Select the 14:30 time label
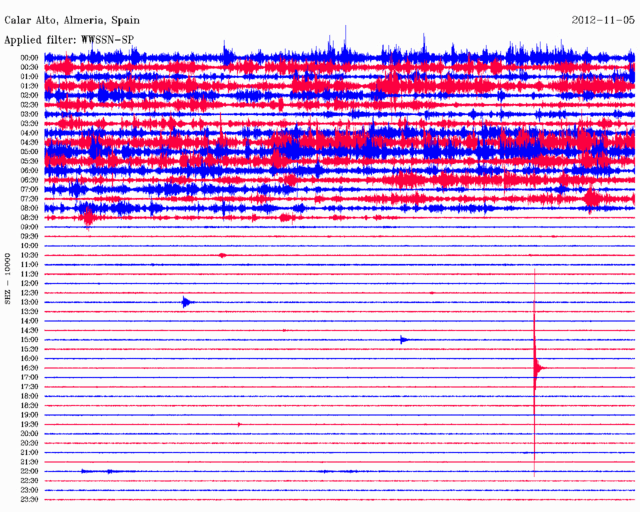The image size is (640, 512). (x=29, y=330)
